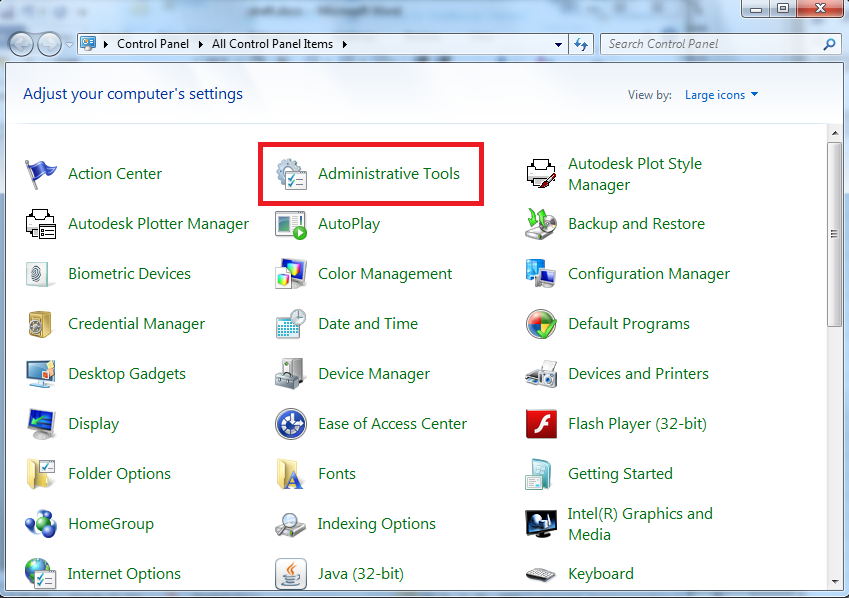Click the Device Manager icon
Viewport: 849px width, 598px height.
pos(291,374)
